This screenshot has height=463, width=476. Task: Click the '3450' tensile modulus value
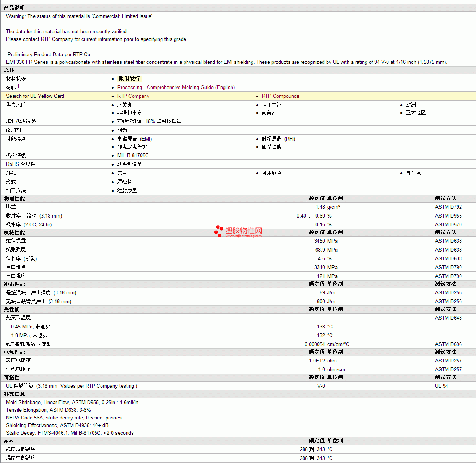[320, 241]
